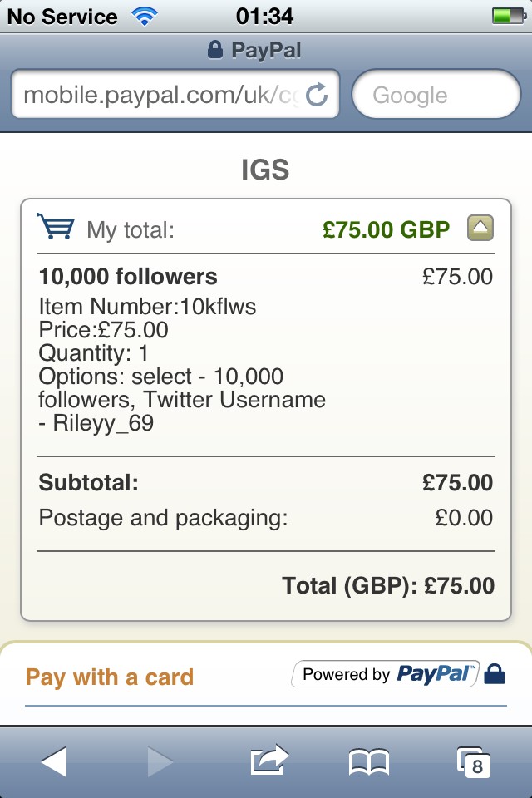
Task: Select Pay with a card
Action: click(110, 677)
